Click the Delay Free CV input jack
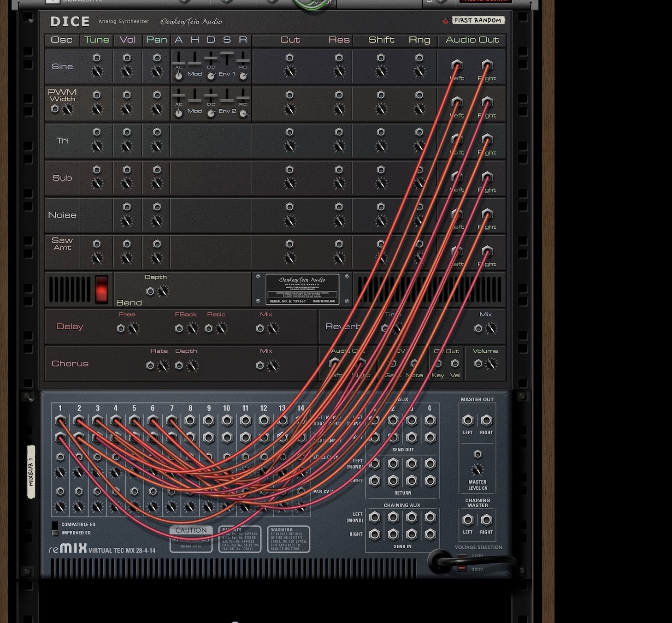The image size is (672, 623). [x=121, y=328]
